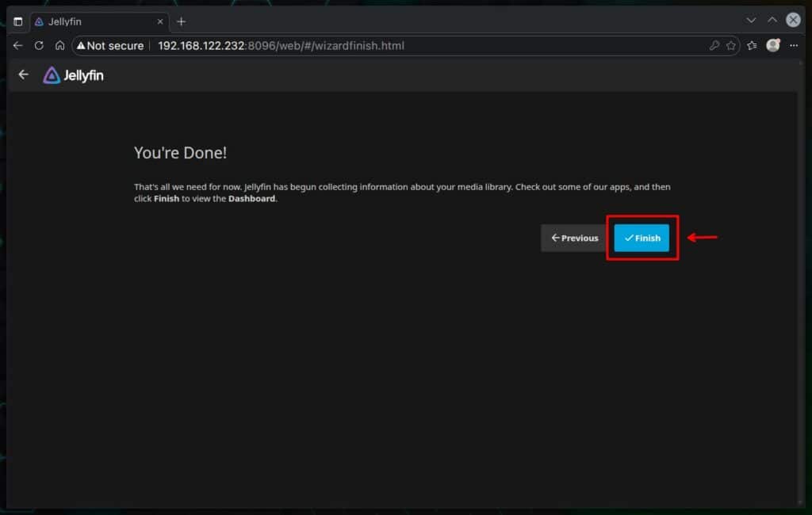Screen dimensions: 812x515
Task: Open the tab actions menu icon
Action: pyautogui.click(x=17, y=21)
